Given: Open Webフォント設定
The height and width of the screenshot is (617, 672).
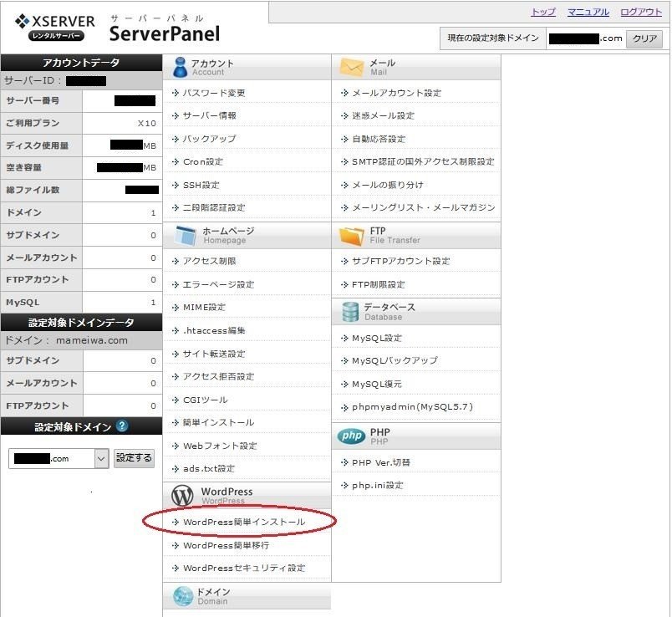Looking at the screenshot, I should pos(220,446).
